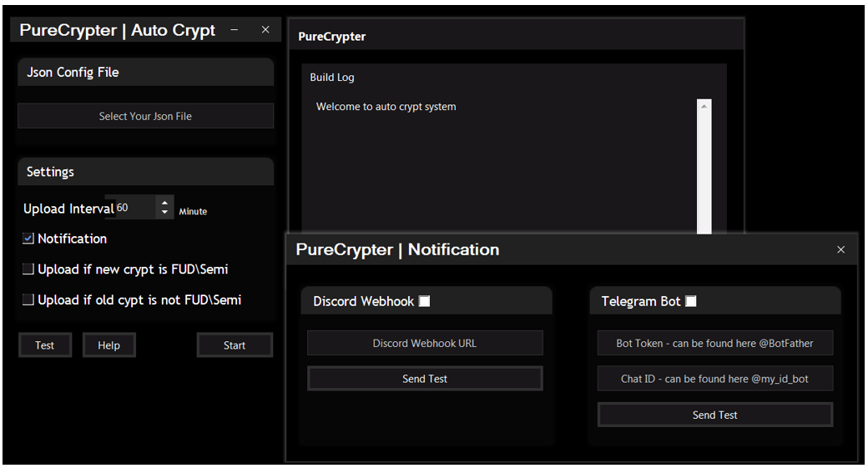Tick the Discord Webhook checkbox
Screen dimensions: 868x468
[x=425, y=301]
